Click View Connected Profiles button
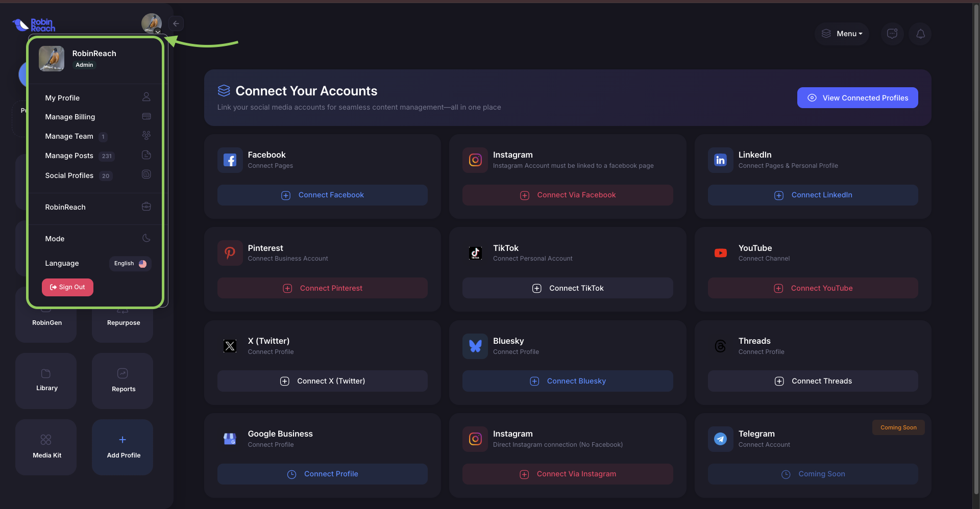The image size is (980, 509). 857,98
